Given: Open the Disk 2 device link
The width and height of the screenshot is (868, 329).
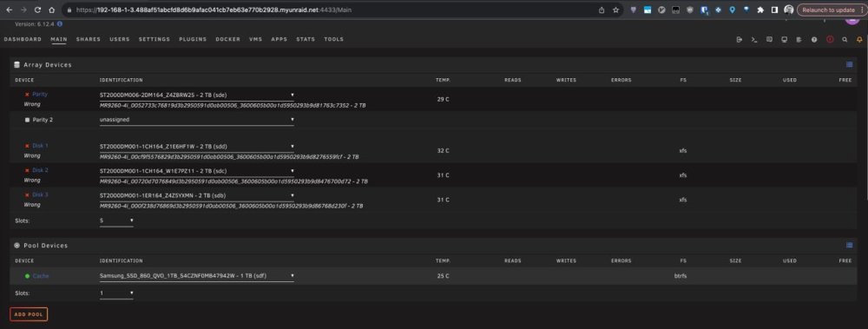Looking at the screenshot, I should (41, 171).
